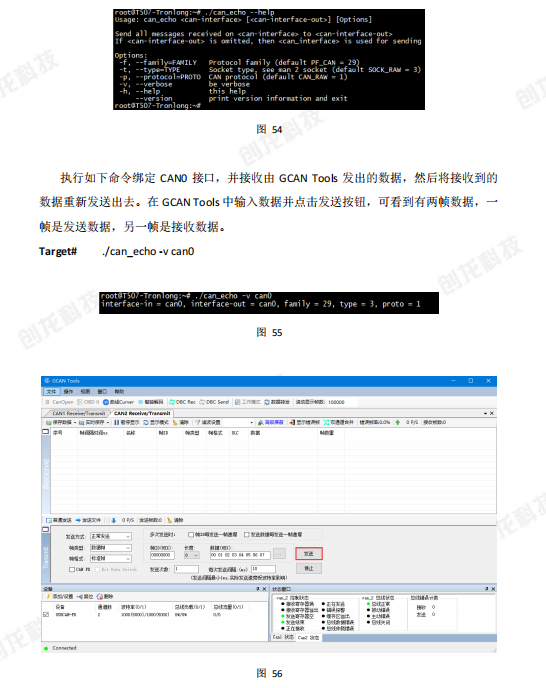Click the lightning add device icon
546x688 pixels.
(49, 596)
